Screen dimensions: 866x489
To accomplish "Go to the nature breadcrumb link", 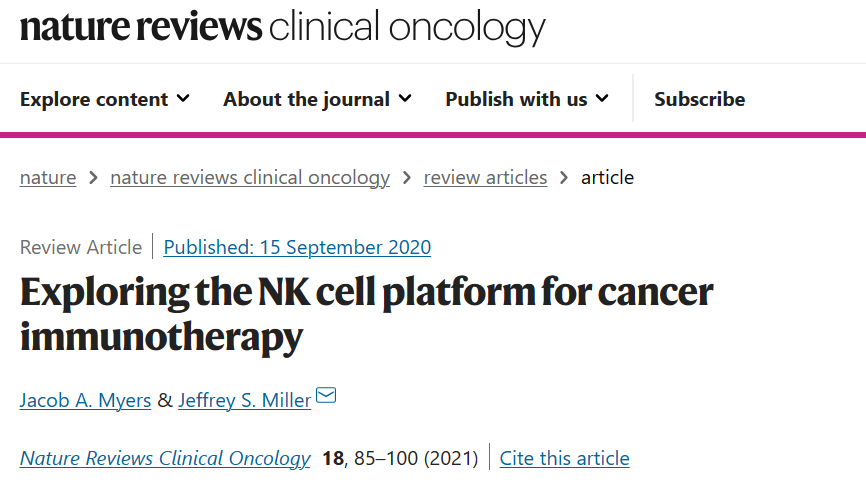I will click(x=48, y=178).
